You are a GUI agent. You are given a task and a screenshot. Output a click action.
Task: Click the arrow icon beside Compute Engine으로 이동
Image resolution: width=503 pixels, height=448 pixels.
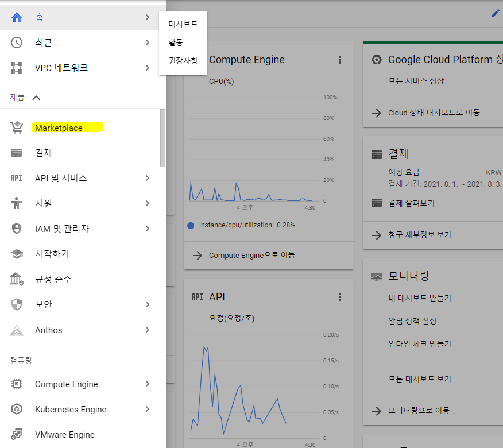[198, 256]
